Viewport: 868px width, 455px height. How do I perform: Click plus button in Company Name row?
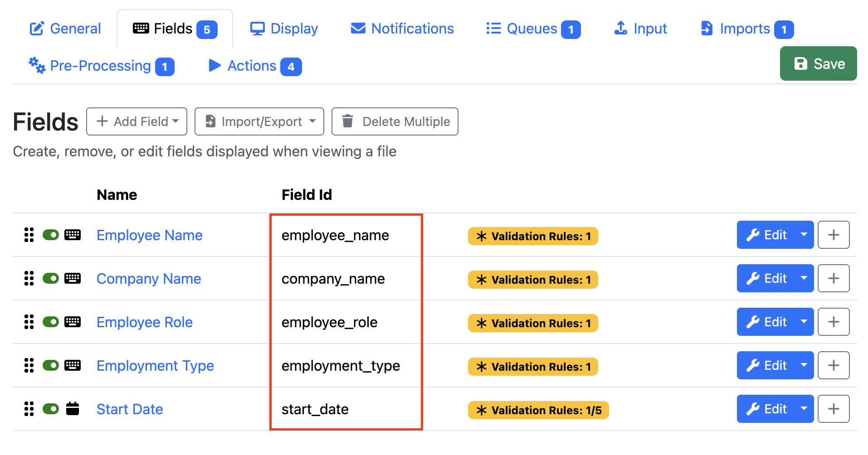point(834,278)
